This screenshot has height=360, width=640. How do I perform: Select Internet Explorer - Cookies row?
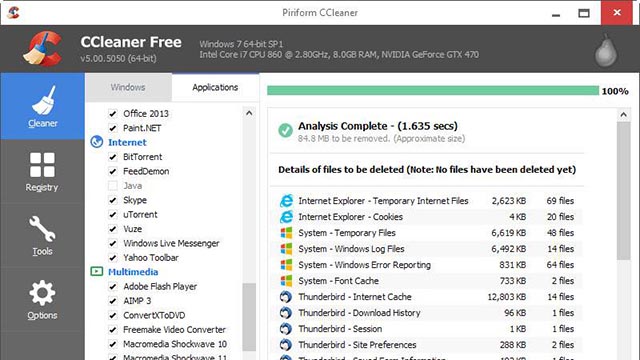427,217
